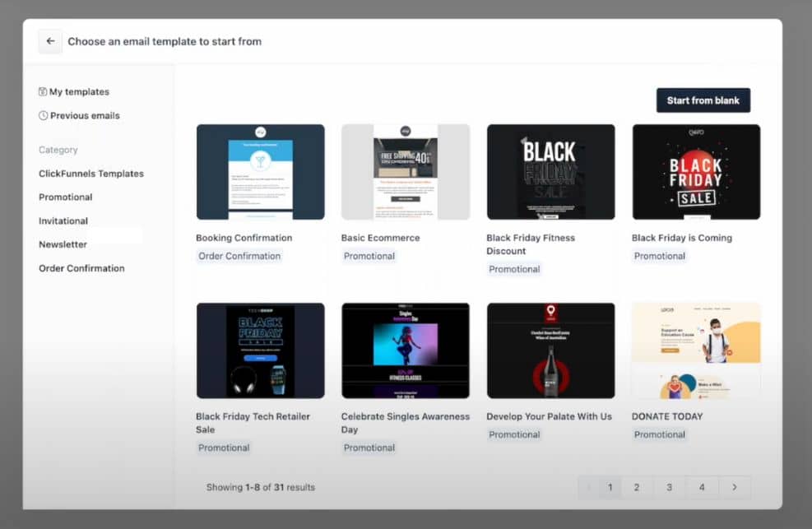This screenshot has height=529, width=812.
Task: Filter by Order Confirmation category in sidebar
Action: [81, 268]
